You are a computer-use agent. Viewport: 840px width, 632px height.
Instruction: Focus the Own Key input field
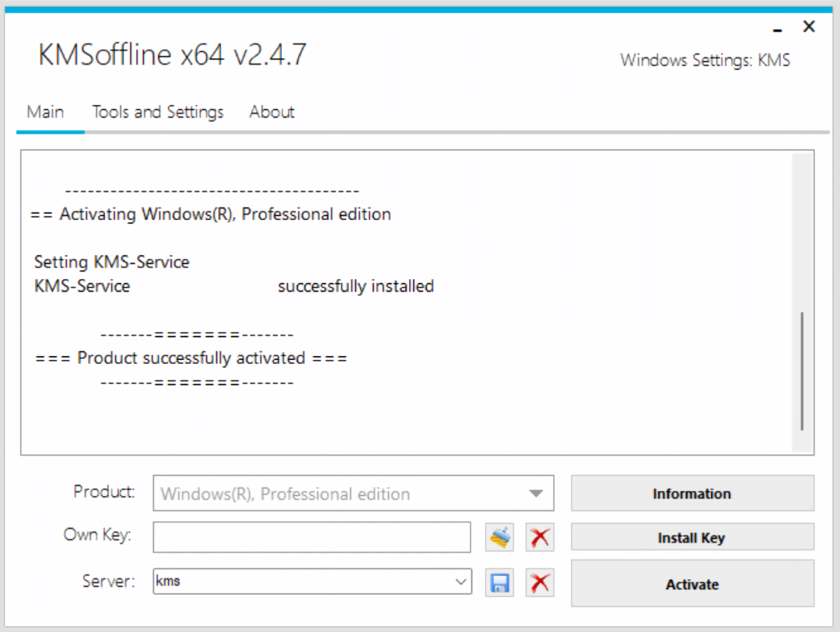coord(312,537)
